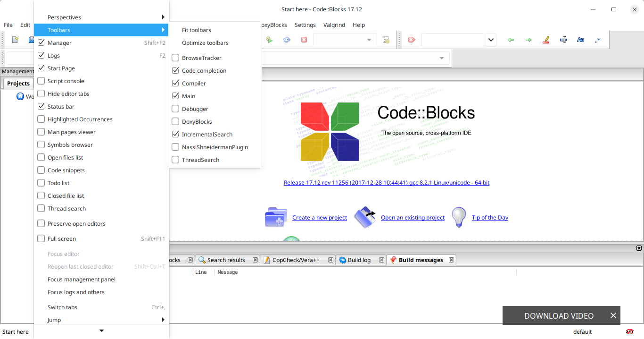Open the Valgrind menu
Image resolution: width=644 pixels, height=339 pixels.
coord(334,25)
